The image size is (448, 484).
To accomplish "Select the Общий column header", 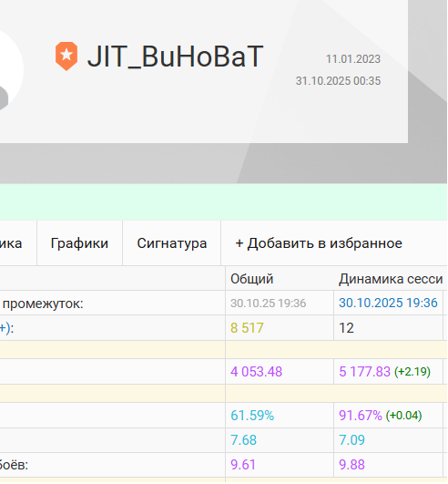I will pos(252,279).
